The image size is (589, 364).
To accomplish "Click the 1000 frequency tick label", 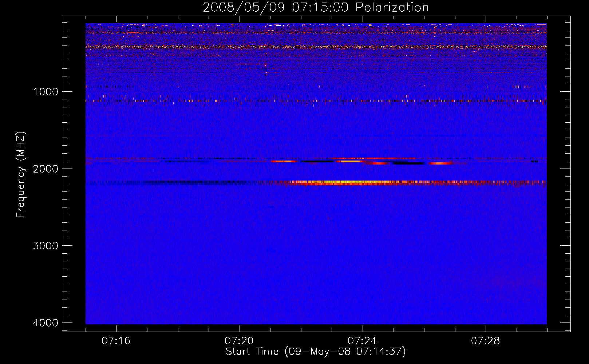I will [46, 91].
